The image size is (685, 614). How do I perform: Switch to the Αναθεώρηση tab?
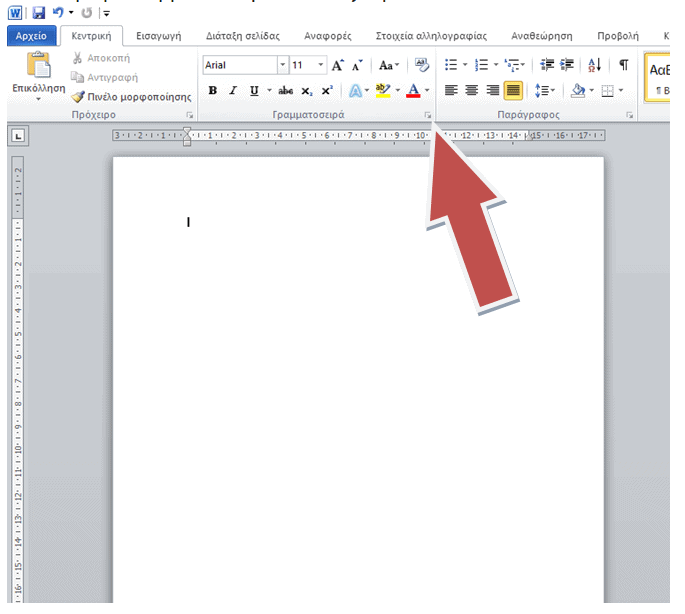[542, 36]
